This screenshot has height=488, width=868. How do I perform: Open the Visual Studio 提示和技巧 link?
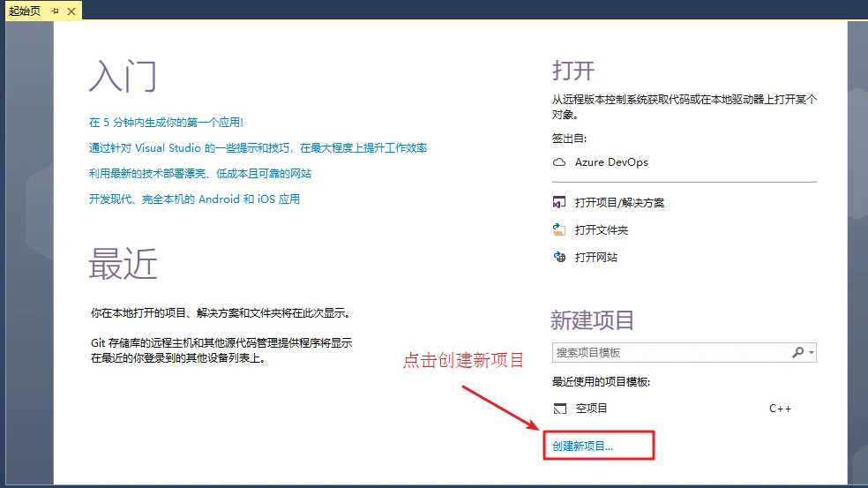258,148
